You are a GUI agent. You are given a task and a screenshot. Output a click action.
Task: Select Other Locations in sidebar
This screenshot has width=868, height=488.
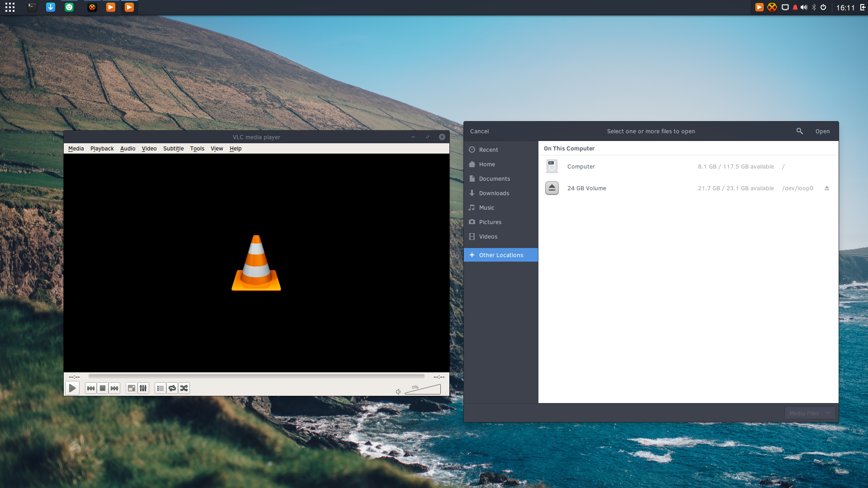[x=501, y=255]
